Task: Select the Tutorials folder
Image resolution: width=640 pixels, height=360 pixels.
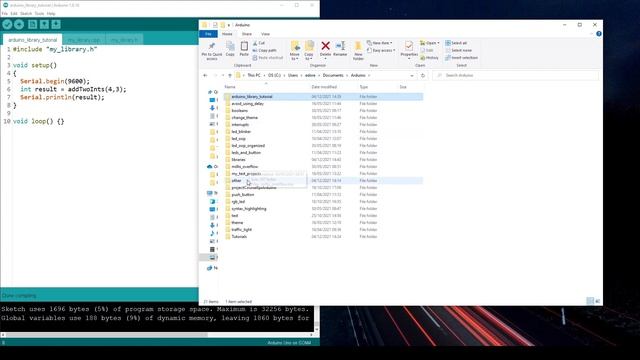Action: pos(239,237)
